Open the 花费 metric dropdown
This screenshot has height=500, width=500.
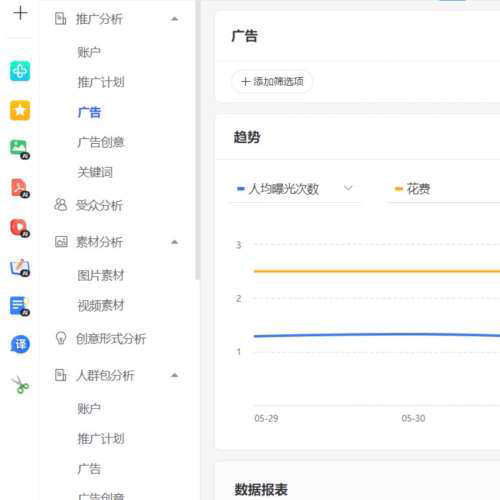[x=443, y=189]
